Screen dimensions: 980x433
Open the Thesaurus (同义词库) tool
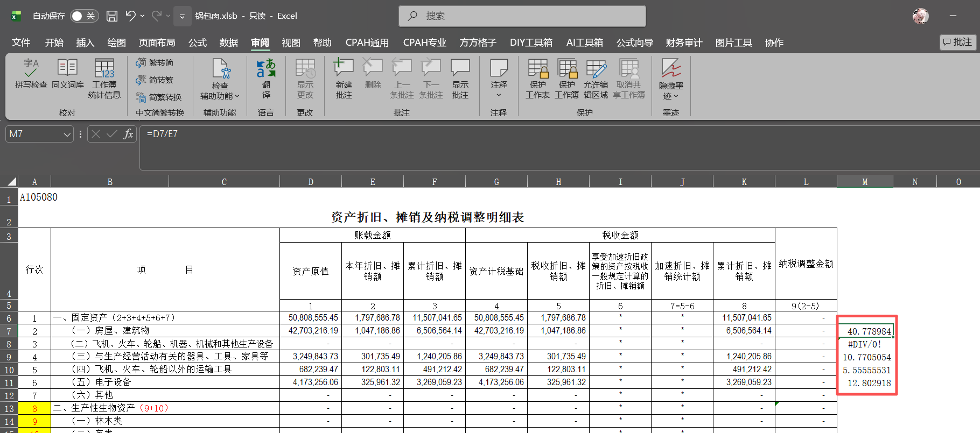pos(67,74)
